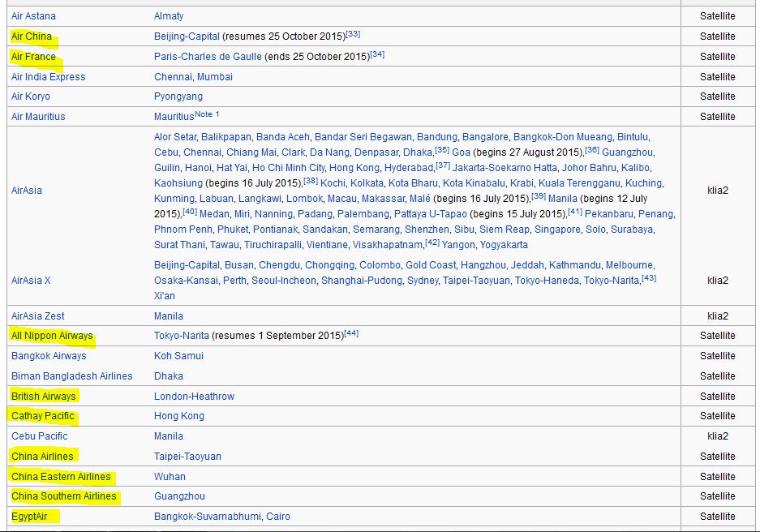The height and width of the screenshot is (532, 760).
Task: Click the Bandar Seri Begawan link
Action: (x=363, y=137)
